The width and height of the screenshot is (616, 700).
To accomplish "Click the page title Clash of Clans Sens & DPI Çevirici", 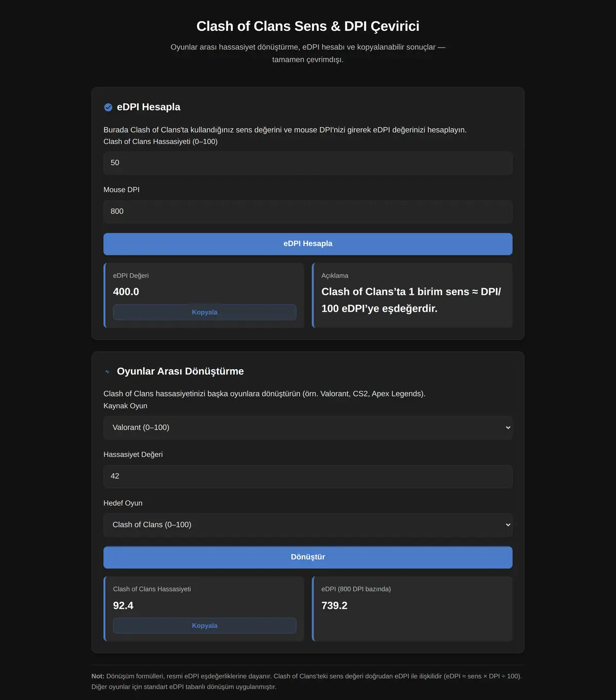I will 308,26.
